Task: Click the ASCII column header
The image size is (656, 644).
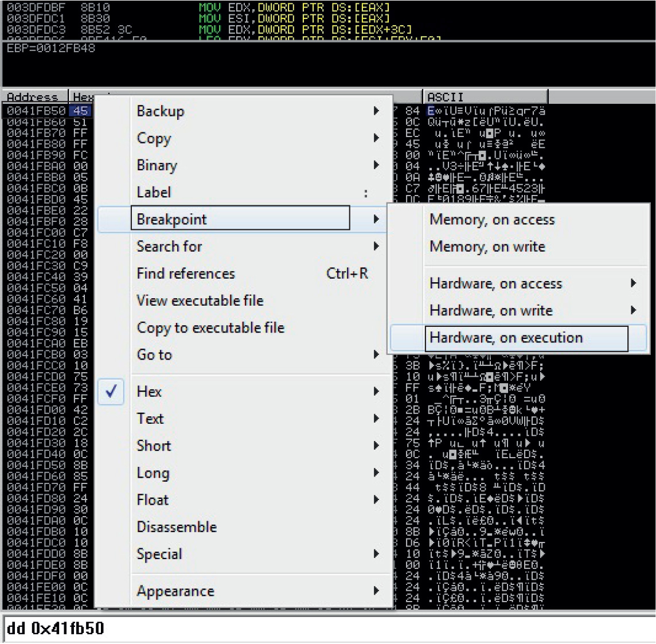Action: pos(485,97)
